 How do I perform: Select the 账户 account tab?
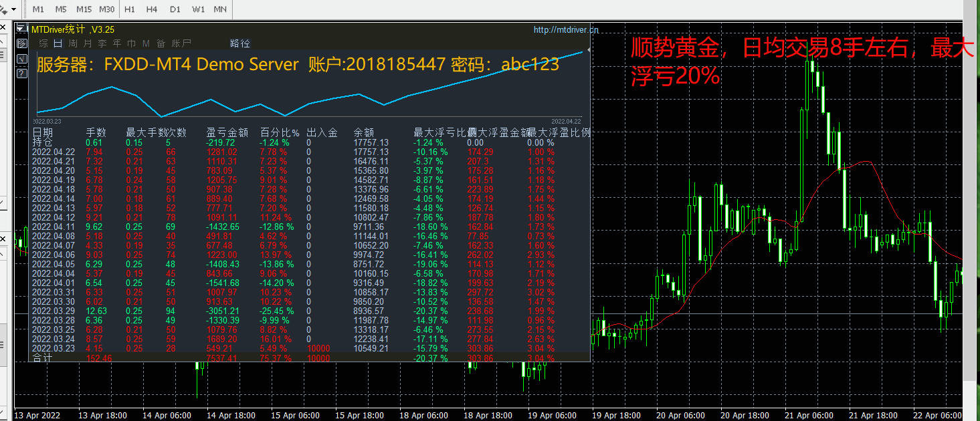[181, 43]
